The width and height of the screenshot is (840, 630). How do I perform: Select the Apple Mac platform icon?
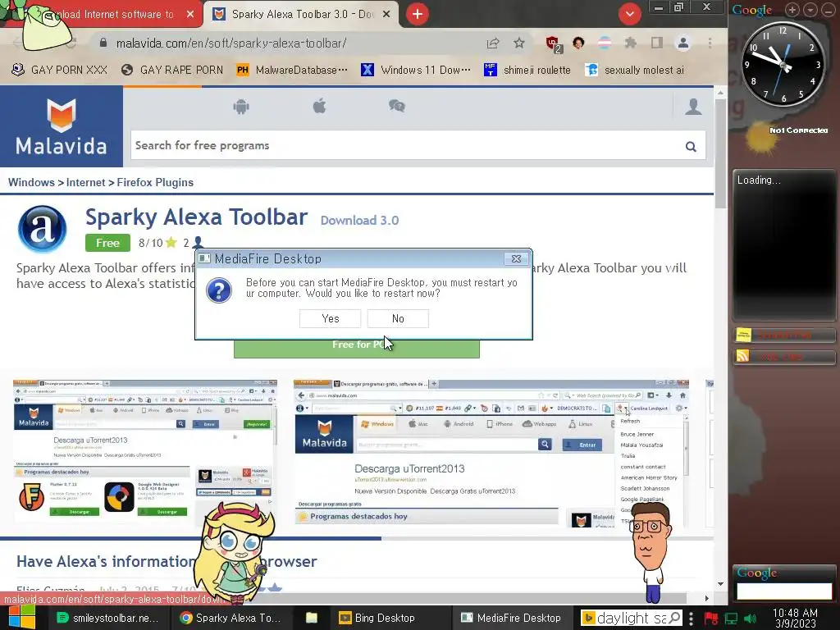click(x=319, y=107)
